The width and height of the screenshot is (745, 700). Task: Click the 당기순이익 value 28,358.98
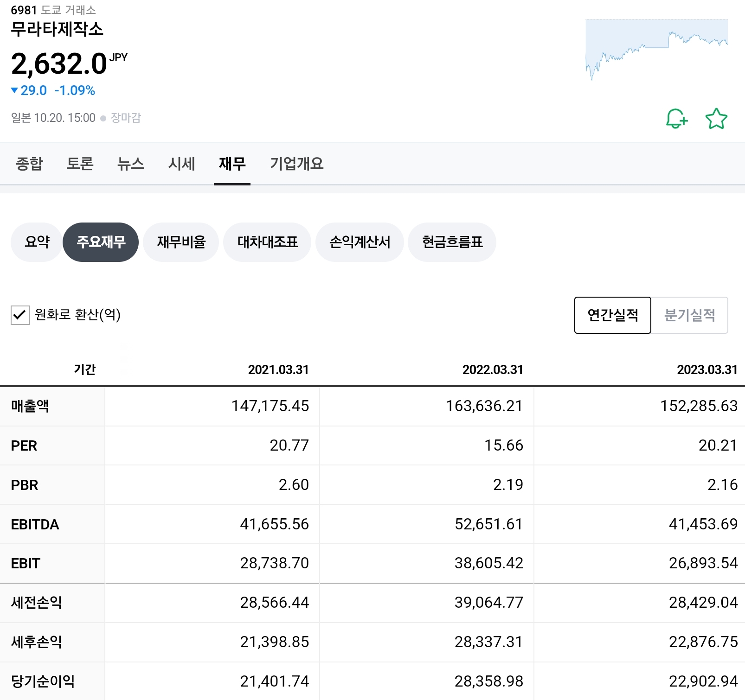(x=488, y=681)
